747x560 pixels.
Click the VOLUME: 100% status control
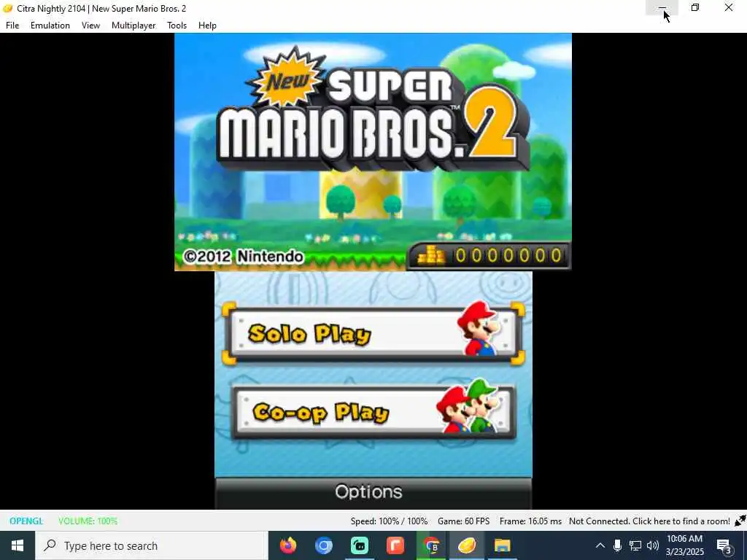(x=88, y=521)
